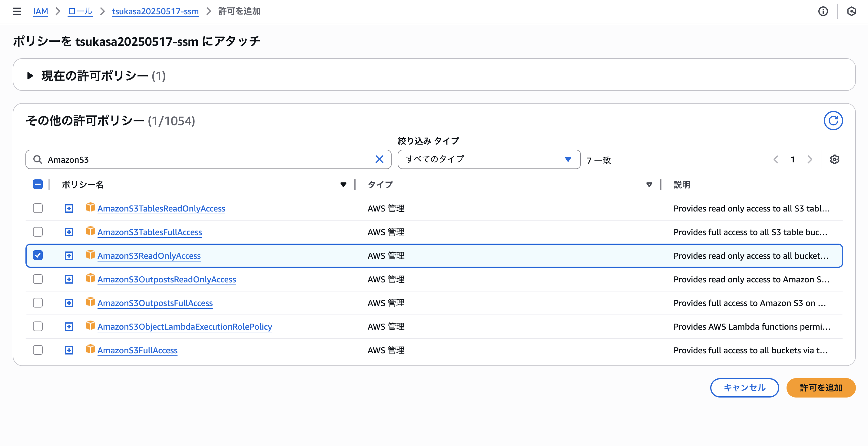
Task: Click the policy search input field
Action: (209, 159)
